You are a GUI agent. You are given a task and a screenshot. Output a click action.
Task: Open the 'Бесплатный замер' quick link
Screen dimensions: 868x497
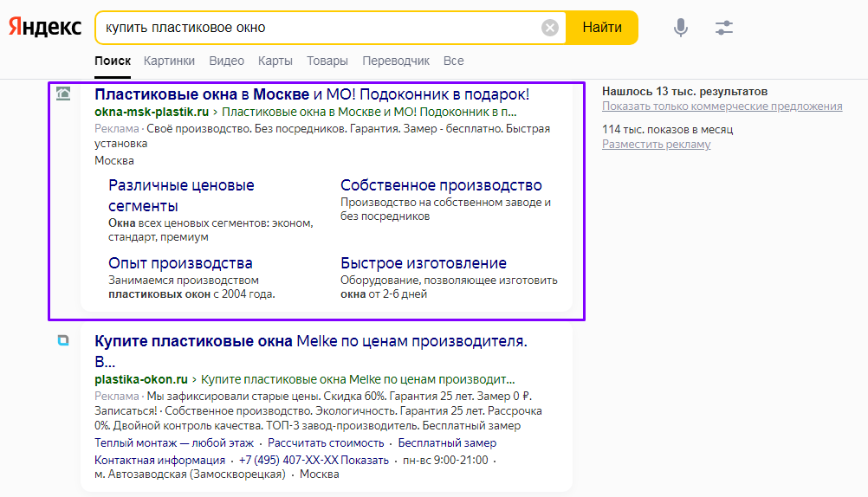447,442
